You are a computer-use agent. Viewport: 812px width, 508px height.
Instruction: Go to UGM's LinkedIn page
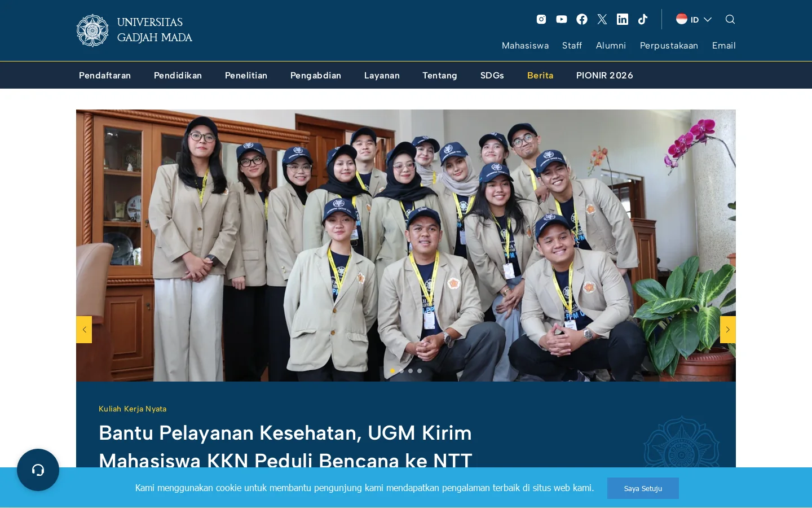(x=623, y=19)
